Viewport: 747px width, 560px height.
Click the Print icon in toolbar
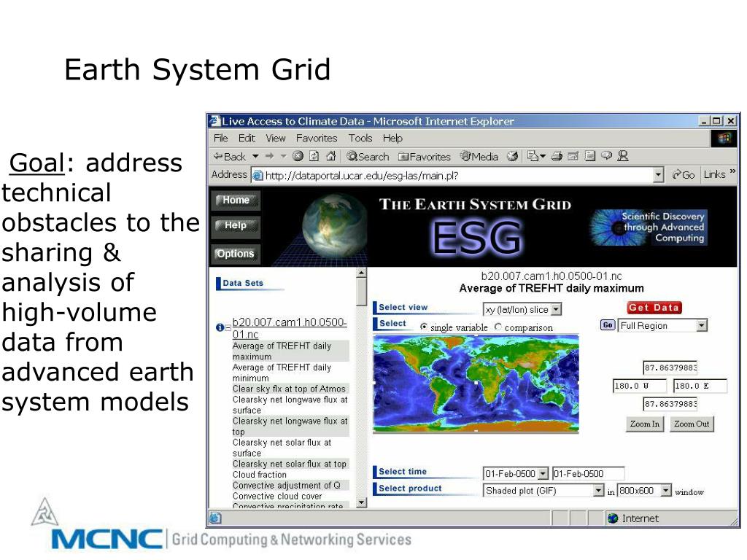click(x=557, y=156)
